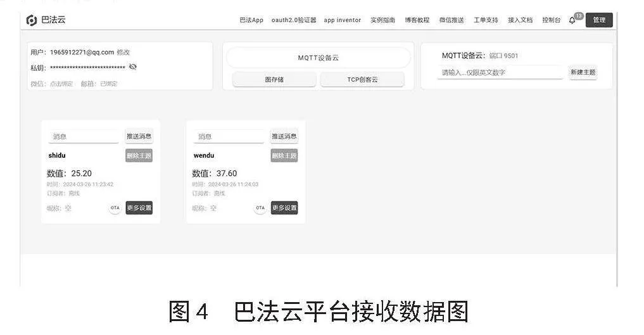Click the 管理 button

pos(599,20)
